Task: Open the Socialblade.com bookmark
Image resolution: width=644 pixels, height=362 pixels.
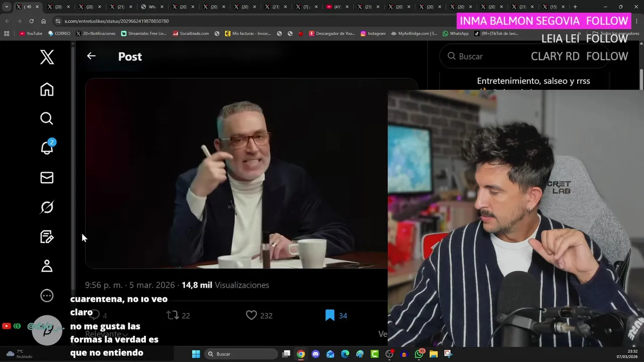Action: [191, 33]
